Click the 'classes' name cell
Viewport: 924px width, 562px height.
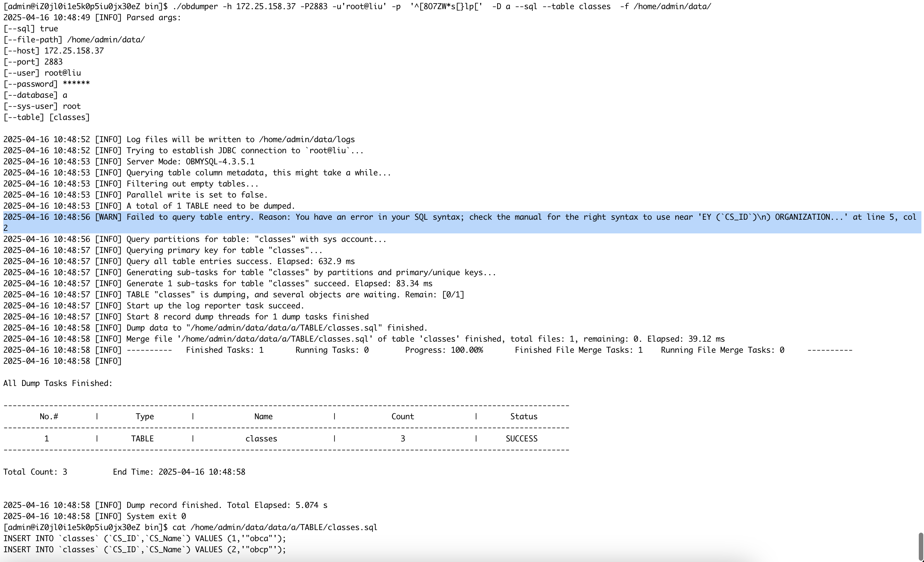point(261,439)
